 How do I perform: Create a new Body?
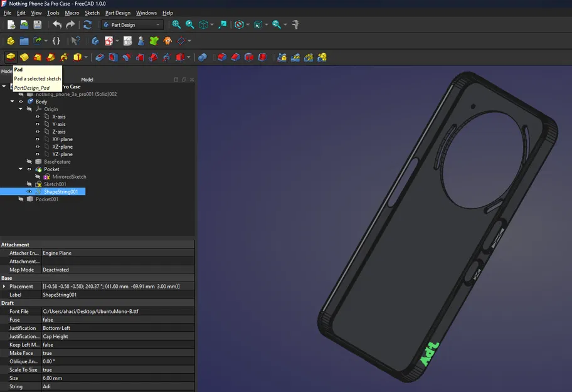tap(10, 41)
